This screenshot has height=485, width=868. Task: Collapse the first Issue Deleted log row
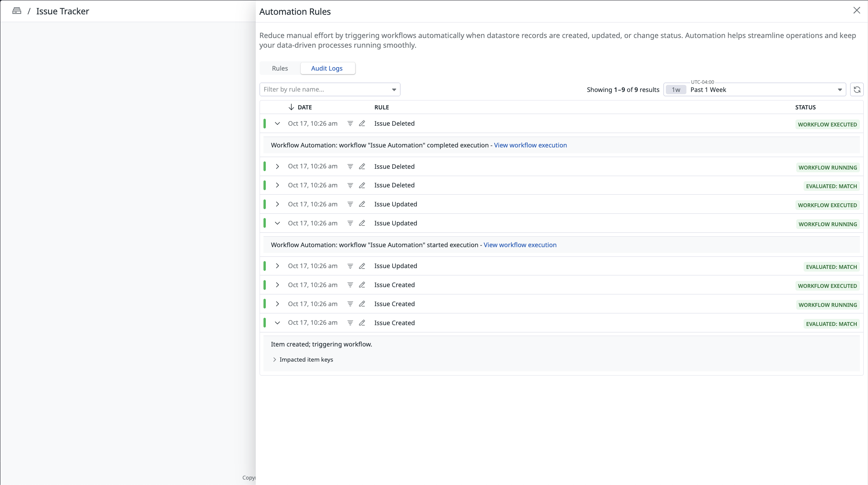(277, 123)
